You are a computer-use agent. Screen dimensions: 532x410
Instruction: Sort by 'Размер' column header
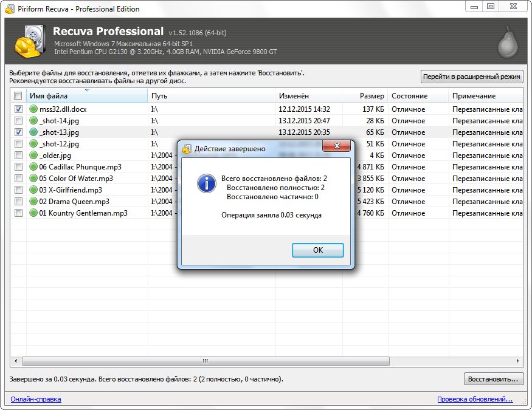tap(365, 96)
